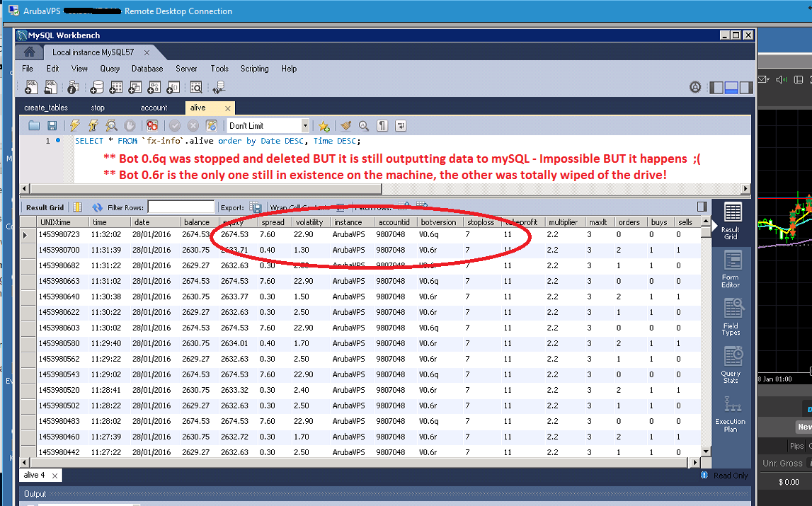Open script file folder icon in editor
The image size is (812, 506).
pyautogui.click(x=34, y=125)
